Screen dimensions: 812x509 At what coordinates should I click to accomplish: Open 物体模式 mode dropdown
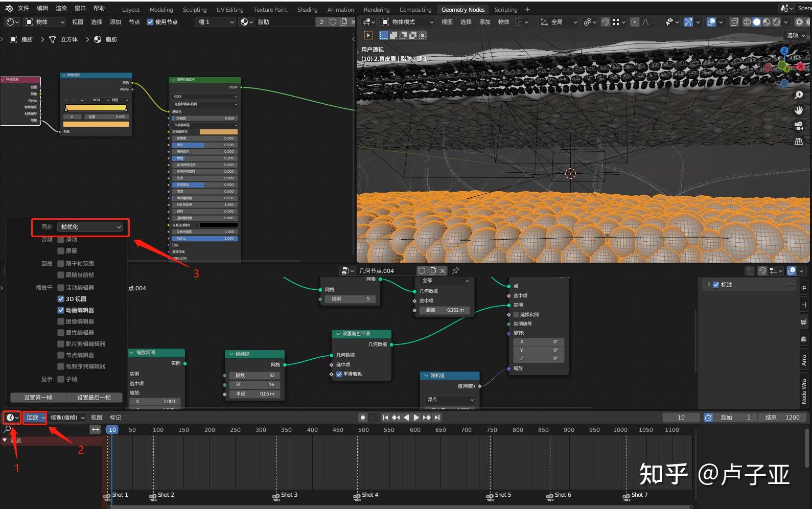407,22
